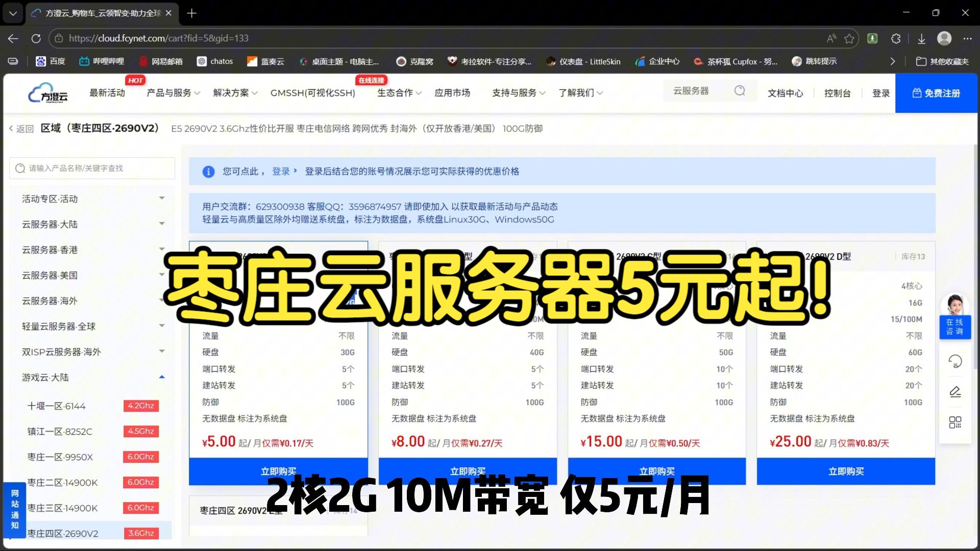The image size is (980, 551).
Task: Buy the ¥25.00 plan with 立即购买
Action: point(846,471)
